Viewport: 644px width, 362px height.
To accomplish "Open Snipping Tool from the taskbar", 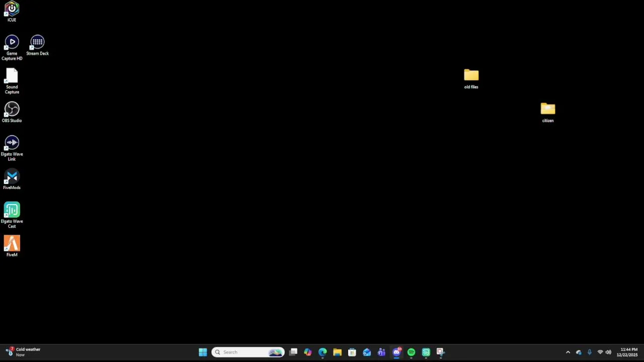I will [441, 352].
